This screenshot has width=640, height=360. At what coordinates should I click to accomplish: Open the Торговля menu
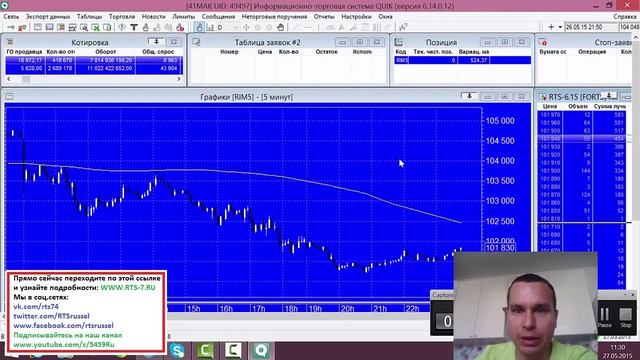click(x=122, y=17)
